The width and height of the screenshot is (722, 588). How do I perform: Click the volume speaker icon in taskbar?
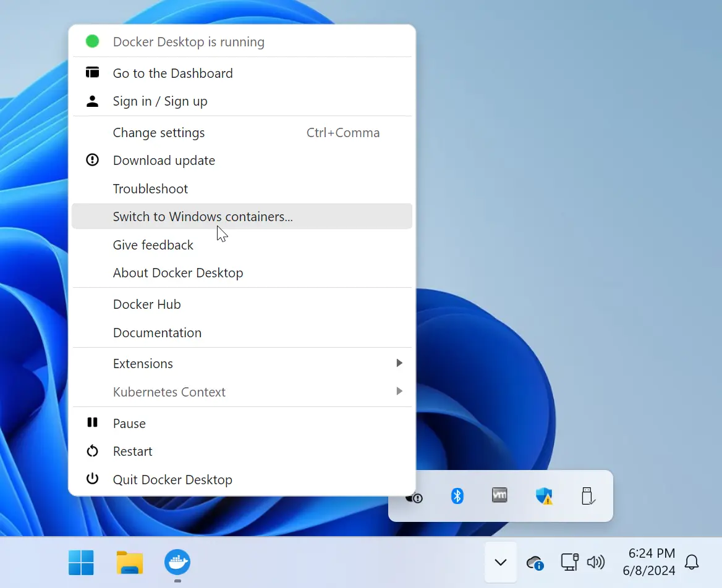click(596, 562)
